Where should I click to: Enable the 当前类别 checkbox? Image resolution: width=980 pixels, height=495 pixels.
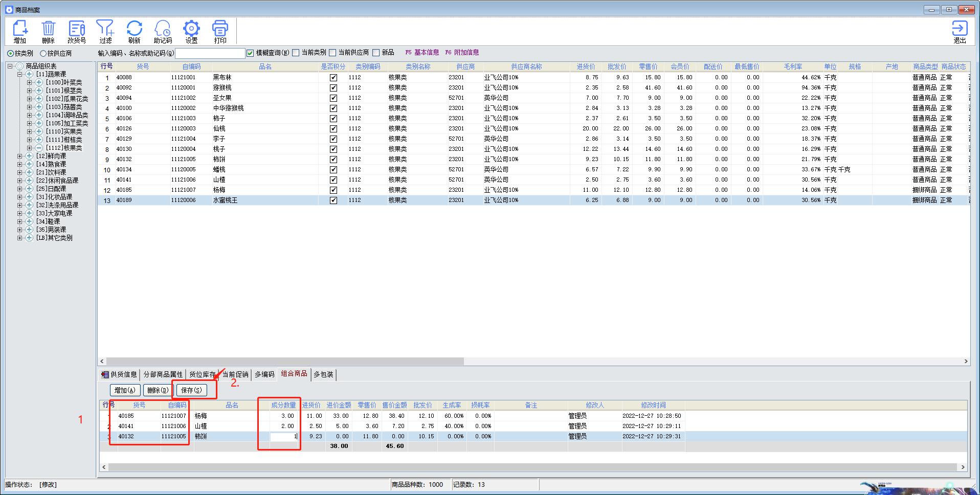pos(296,53)
